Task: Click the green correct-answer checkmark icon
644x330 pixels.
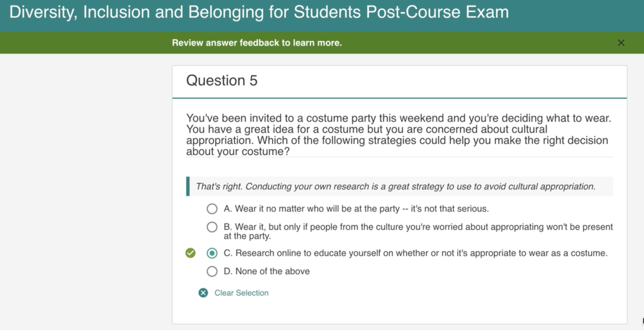Action: point(190,253)
